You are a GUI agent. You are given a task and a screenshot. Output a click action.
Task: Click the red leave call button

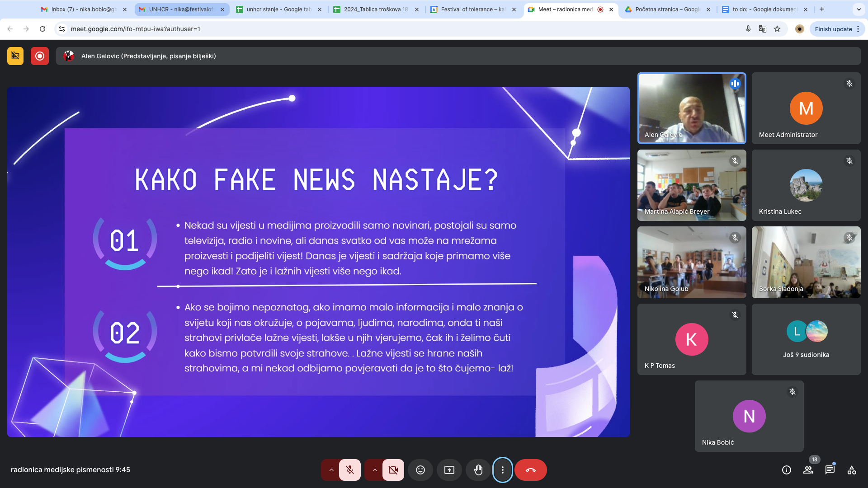click(x=530, y=470)
